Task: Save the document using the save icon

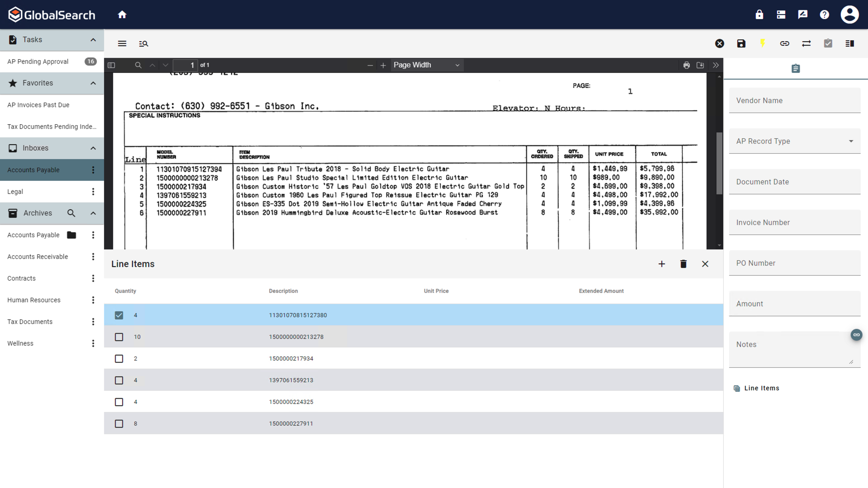Action: [x=741, y=43]
